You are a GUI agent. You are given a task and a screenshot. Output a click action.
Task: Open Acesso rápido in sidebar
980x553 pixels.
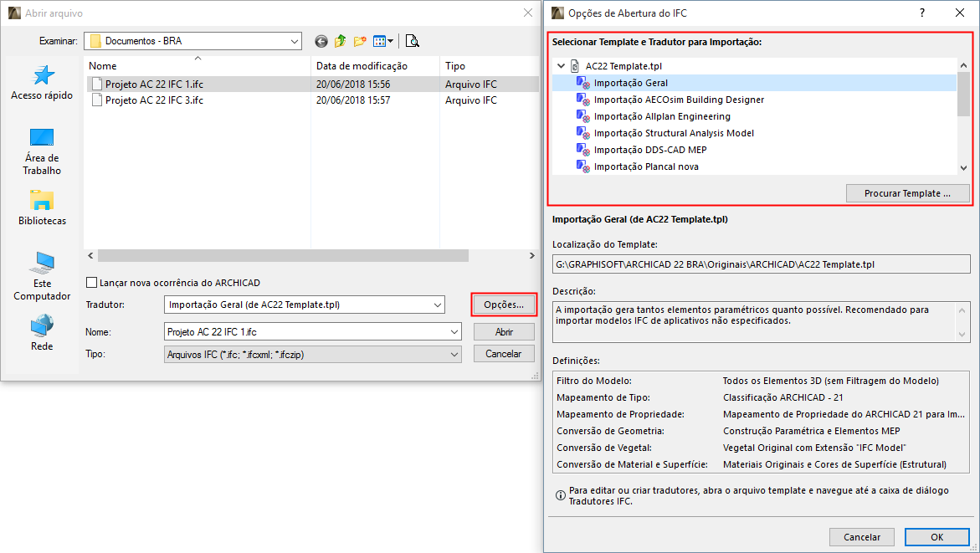point(42,83)
